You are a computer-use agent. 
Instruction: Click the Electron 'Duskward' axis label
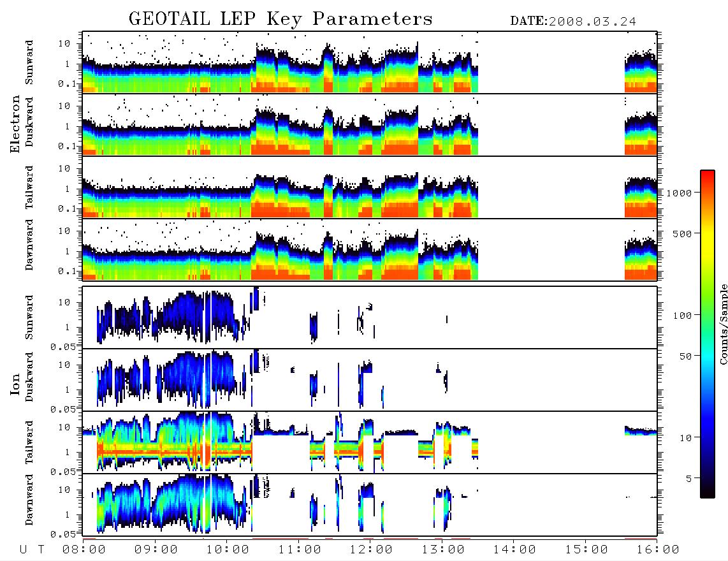29,122
